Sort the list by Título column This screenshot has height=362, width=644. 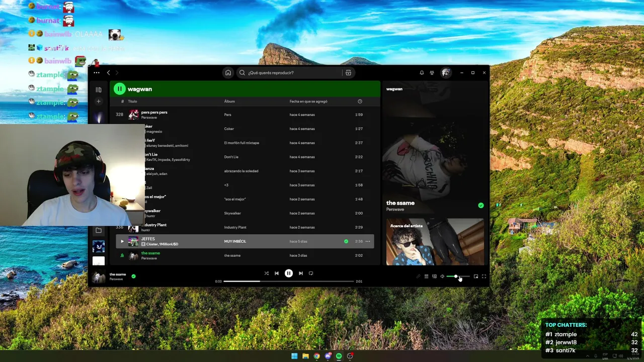tap(132, 101)
